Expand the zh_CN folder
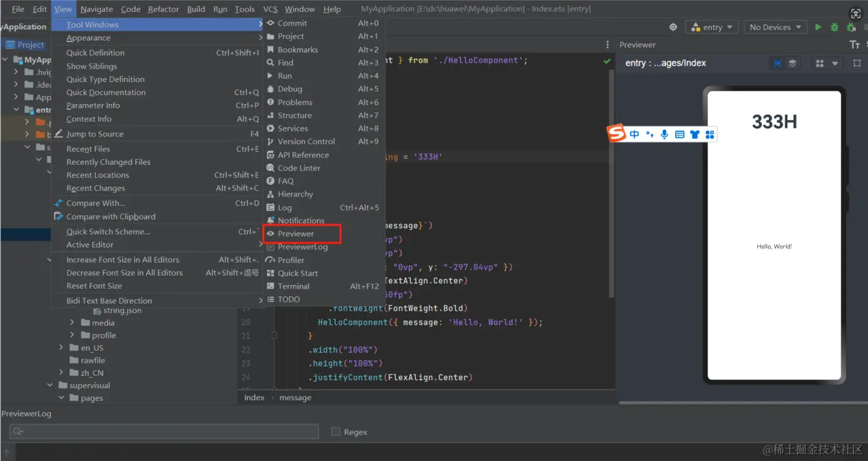 coord(61,373)
